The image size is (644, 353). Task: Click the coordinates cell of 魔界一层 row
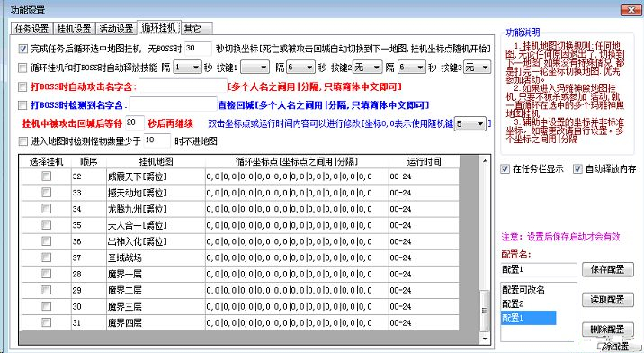(297, 274)
